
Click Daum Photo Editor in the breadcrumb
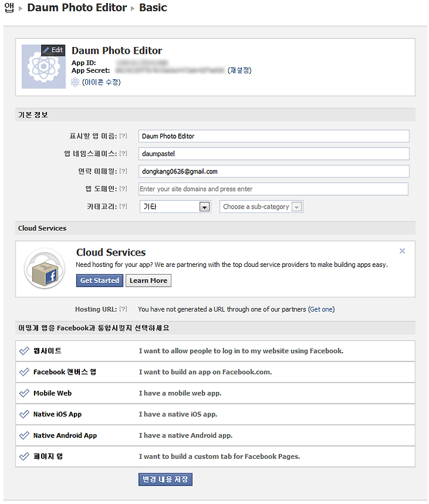coord(77,8)
